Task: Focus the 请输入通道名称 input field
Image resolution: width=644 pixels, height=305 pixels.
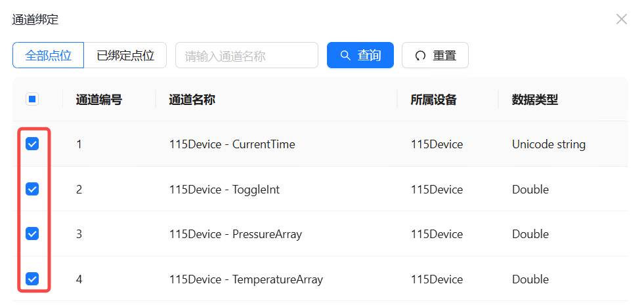Action: click(x=246, y=56)
